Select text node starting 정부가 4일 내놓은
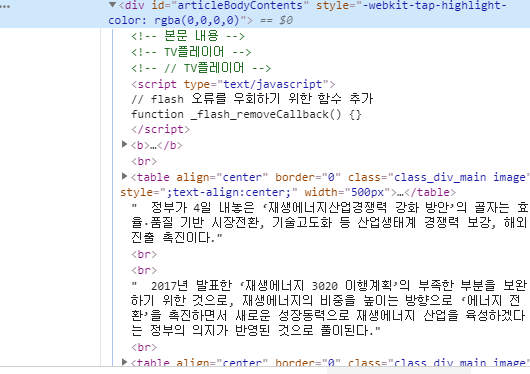This screenshot has height=374, width=530. click(x=330, y=223)
